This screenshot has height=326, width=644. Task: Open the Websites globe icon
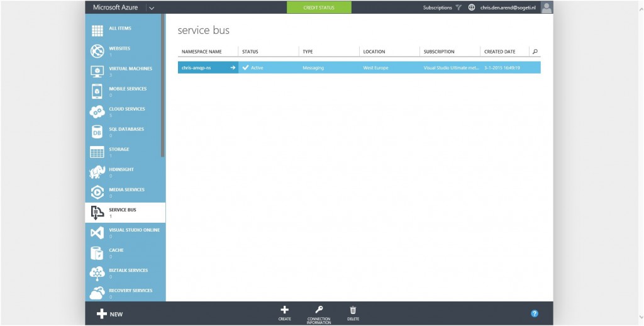pos(97,51)
